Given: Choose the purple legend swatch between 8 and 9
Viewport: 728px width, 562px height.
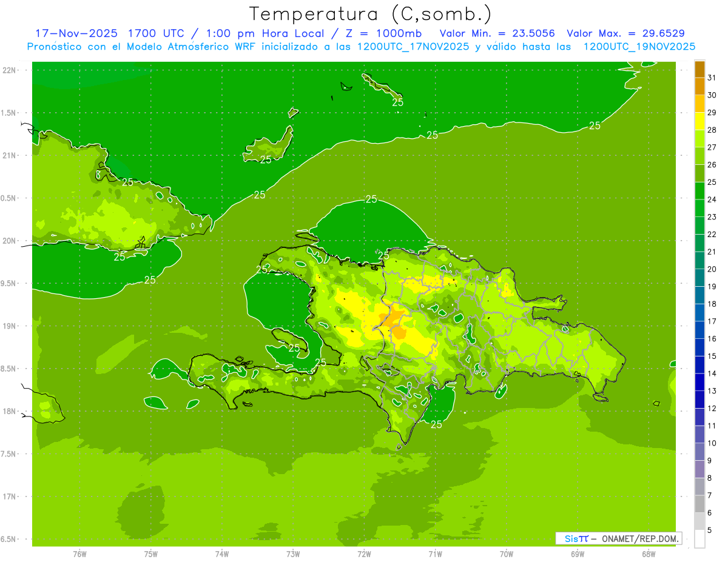Looking at the screenshot, I should pyautogui.click(x=699, y=469).
